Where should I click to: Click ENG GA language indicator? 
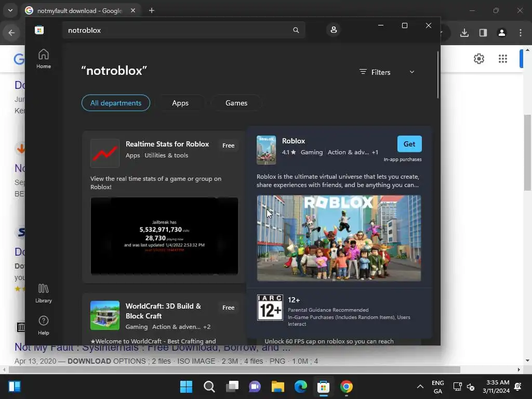click(437, 387)
